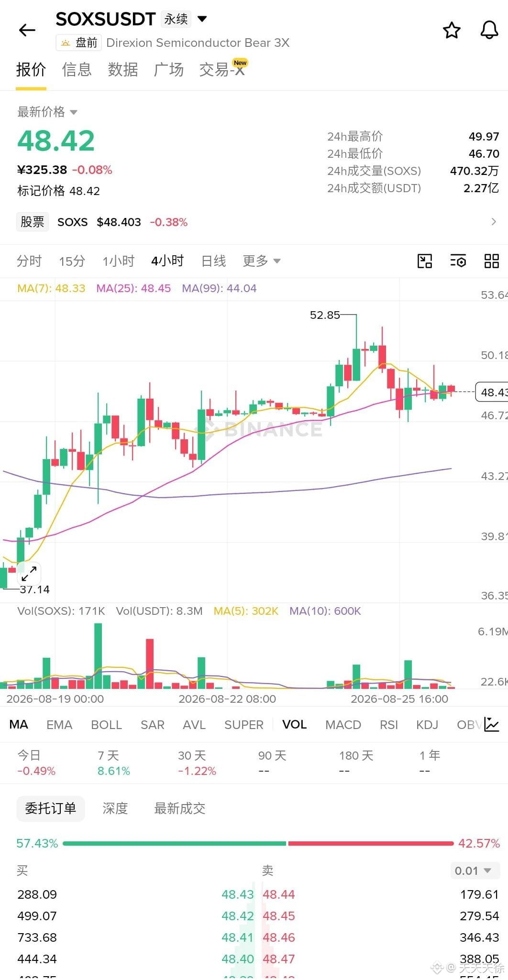Screen dimensions: 508x980
Task: Select 4小时 chart interval
Action: (x=167, y=261)
